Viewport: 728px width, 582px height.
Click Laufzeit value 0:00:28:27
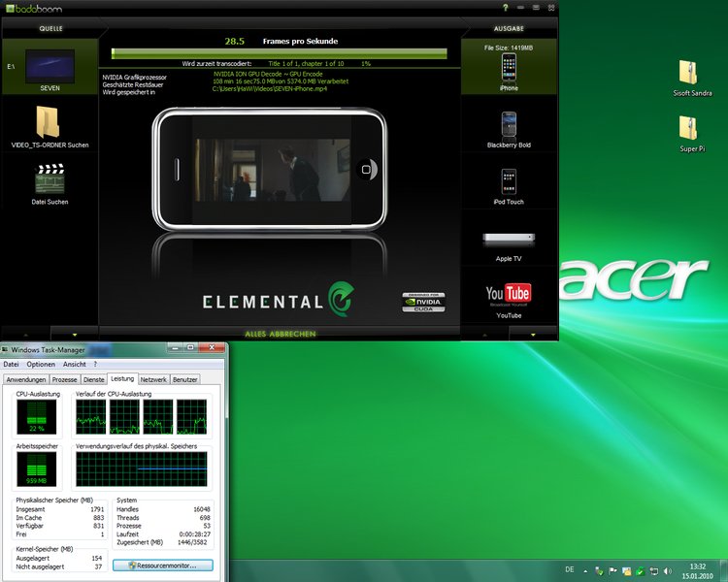(x=194, y=534)
